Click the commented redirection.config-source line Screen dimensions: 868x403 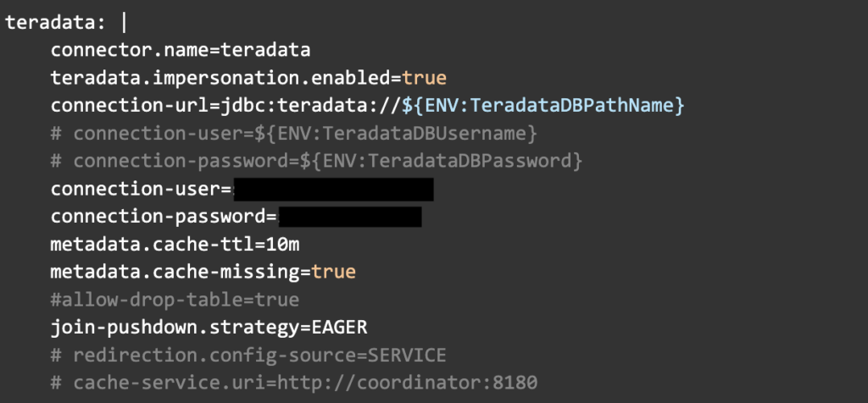pyautogui.click(x=248, y=355)
